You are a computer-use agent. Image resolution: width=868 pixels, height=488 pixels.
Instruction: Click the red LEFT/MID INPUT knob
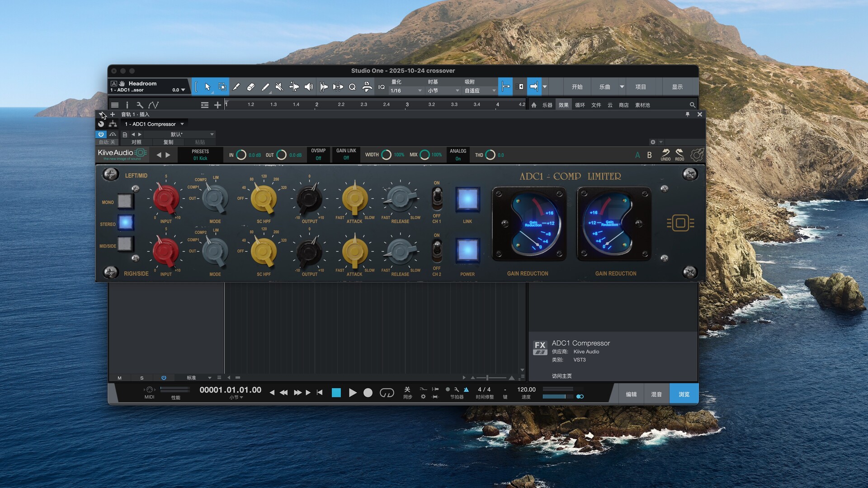pos(165,198)
